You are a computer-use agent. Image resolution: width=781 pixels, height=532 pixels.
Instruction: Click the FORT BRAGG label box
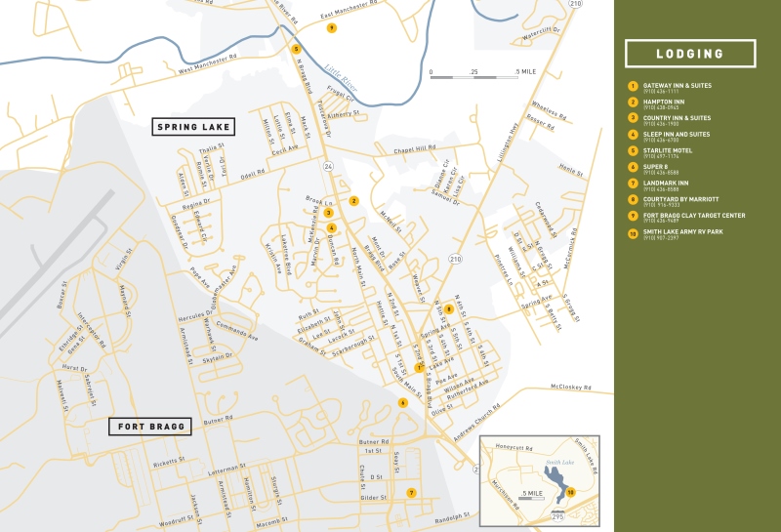click(x=150, y=427)
